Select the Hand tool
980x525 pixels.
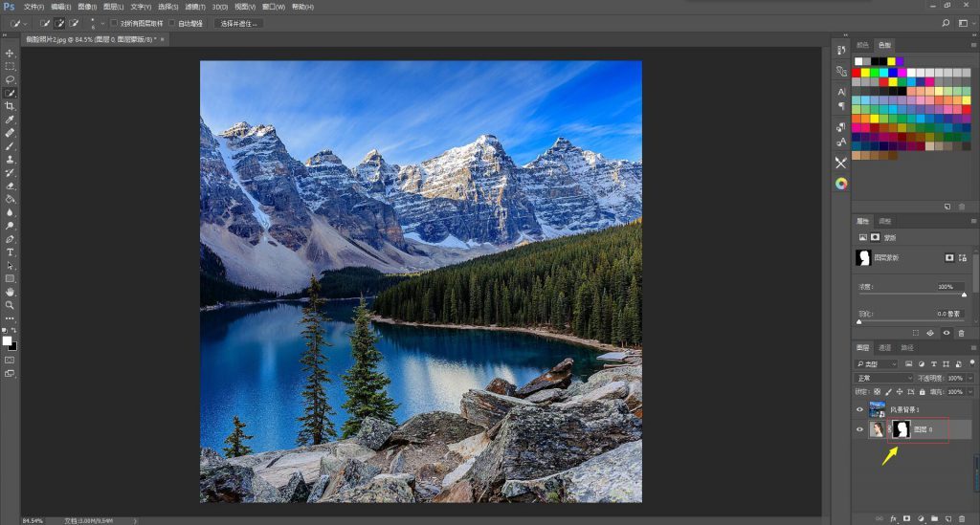(x=10, y=292)
